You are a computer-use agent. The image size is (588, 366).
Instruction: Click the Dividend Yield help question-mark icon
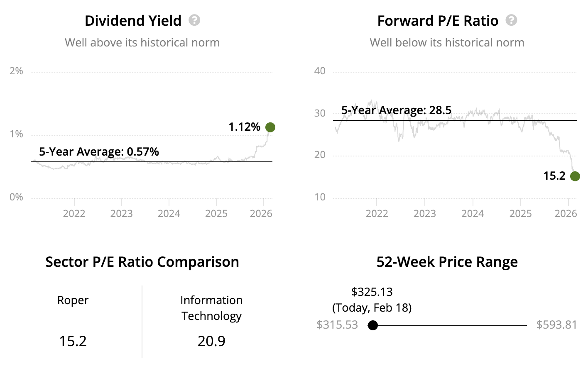tap(194, 20)
